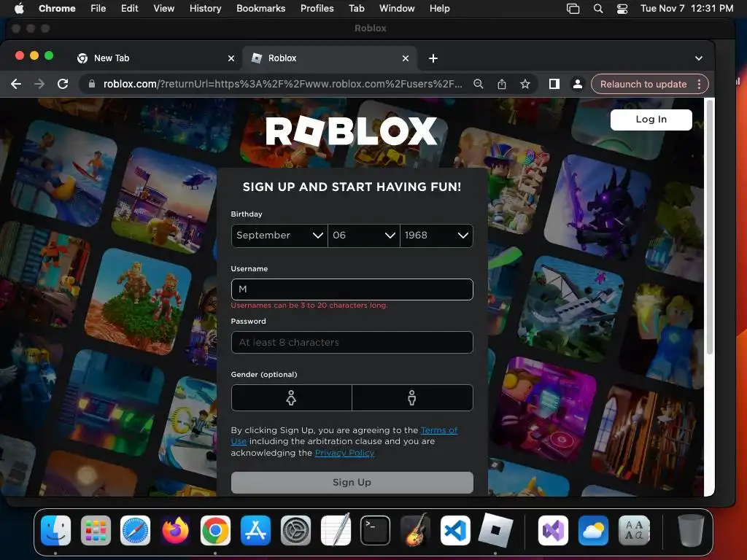Screen dimensions: 747x560
Task: Close the New Tab tab
Action: (231, 58)
